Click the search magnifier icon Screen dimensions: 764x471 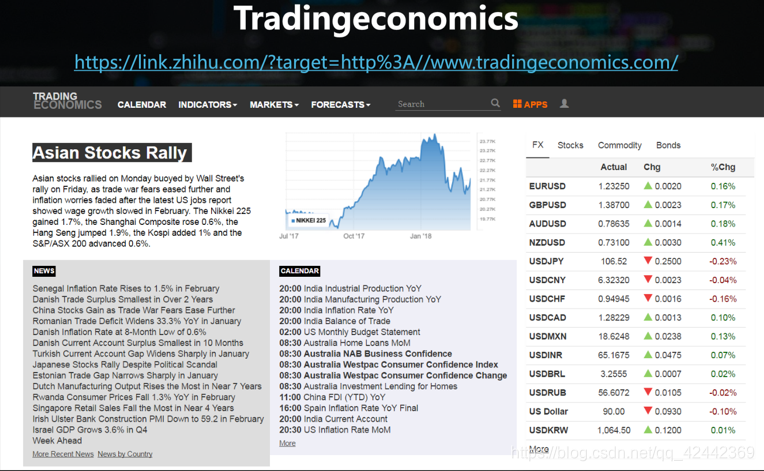coord(495,103)
